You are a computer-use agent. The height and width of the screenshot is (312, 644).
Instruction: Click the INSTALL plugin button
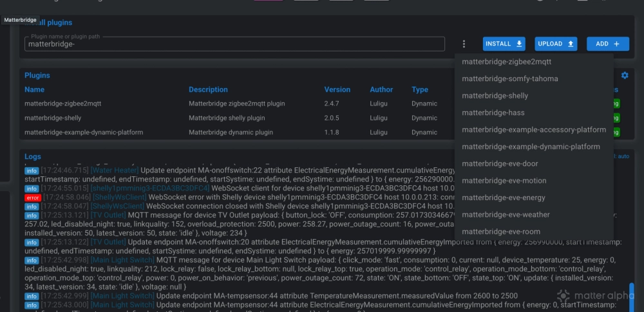pyautogui.click(x=504, y=44)
